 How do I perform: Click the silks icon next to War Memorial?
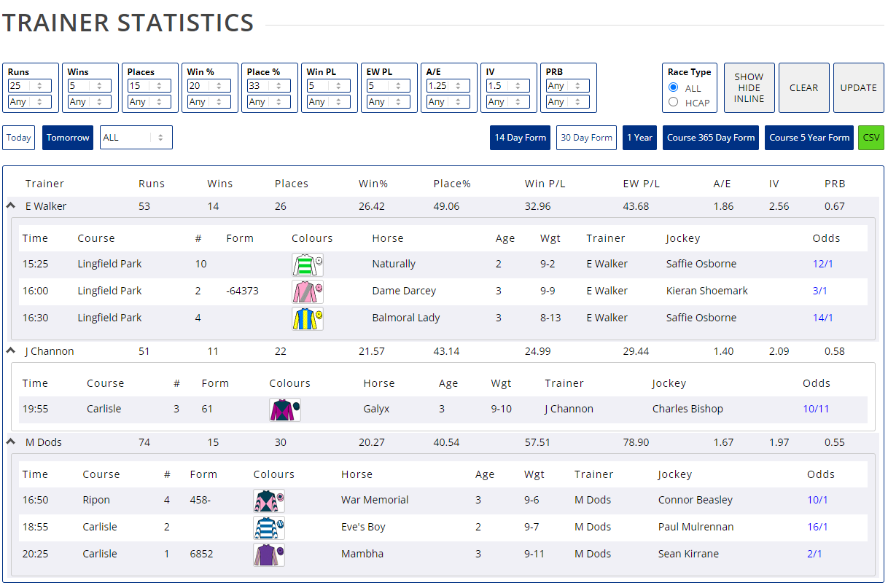pos(269,500)
